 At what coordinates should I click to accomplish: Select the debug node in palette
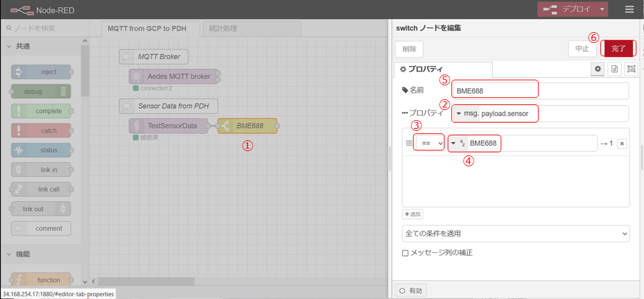click(x=41, y=92)
